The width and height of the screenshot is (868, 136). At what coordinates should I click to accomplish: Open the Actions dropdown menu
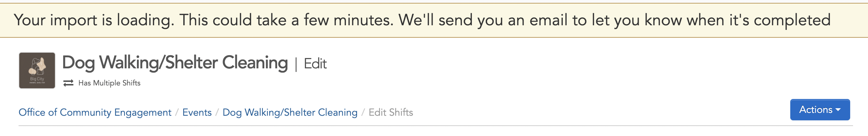[x=820, y=110]
